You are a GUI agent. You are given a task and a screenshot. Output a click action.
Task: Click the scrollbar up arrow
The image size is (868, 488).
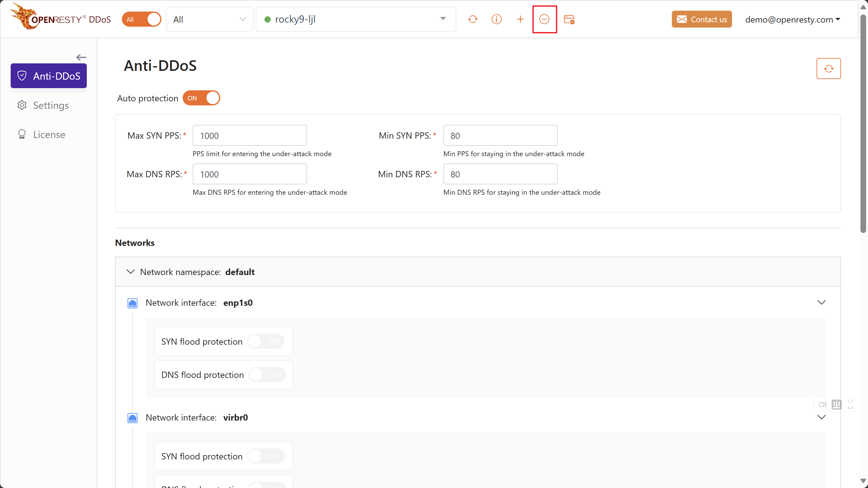(x=863, y=7)
